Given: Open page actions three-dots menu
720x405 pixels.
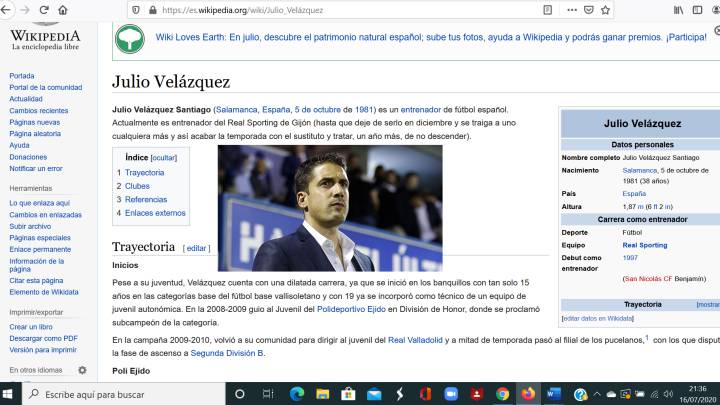Looking at the screenshot, I should [x=572, y=10].
